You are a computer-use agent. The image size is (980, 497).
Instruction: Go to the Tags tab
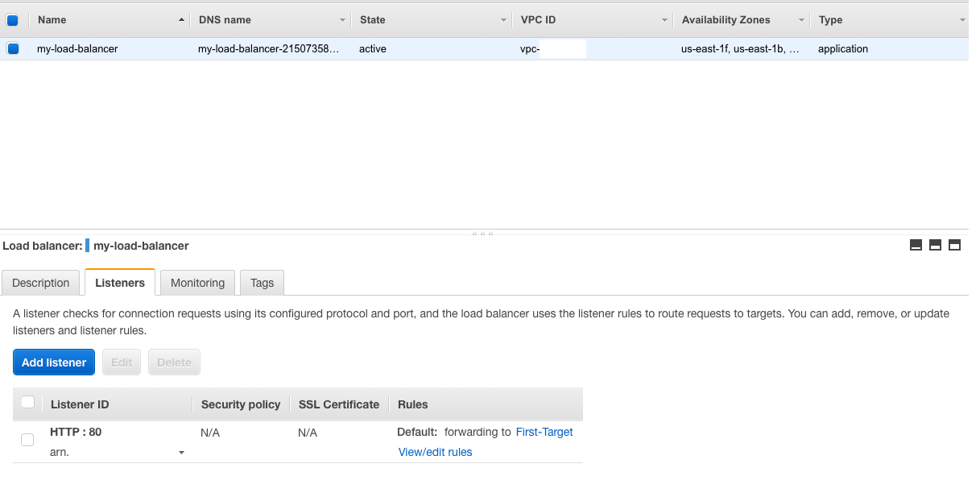262,283
